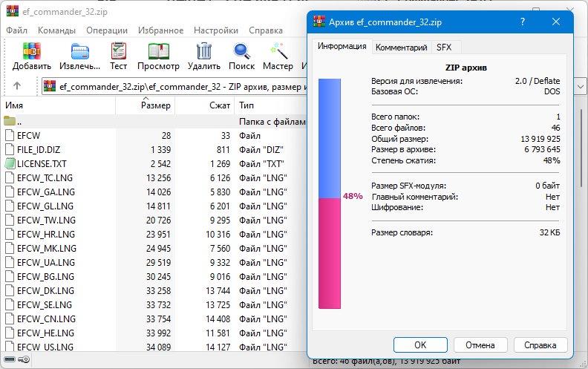Open the Избранное menu

click(x=160, y=30)
